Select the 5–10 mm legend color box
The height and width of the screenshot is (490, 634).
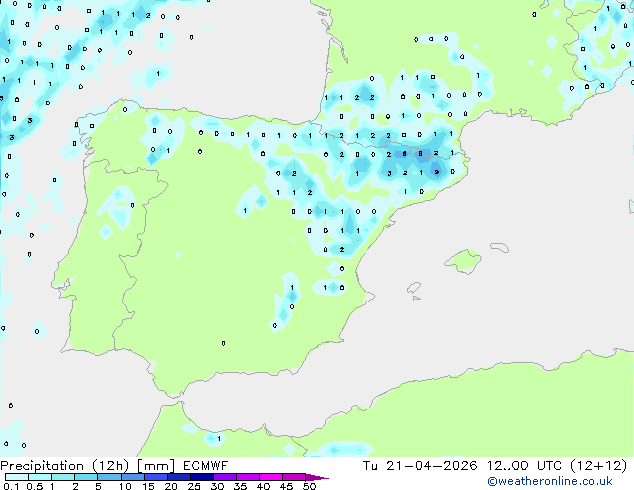pos(109,477)
